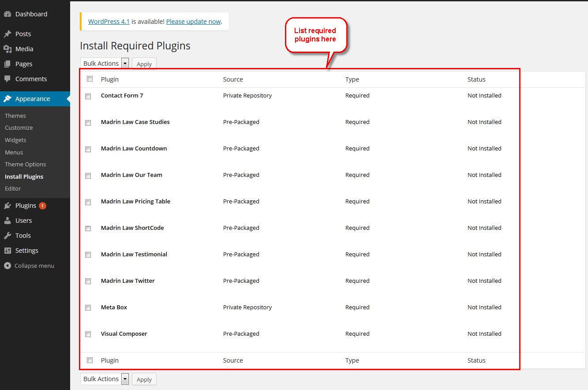Click the Users person icon
The image size is (588, 390).
pos(7,221)
